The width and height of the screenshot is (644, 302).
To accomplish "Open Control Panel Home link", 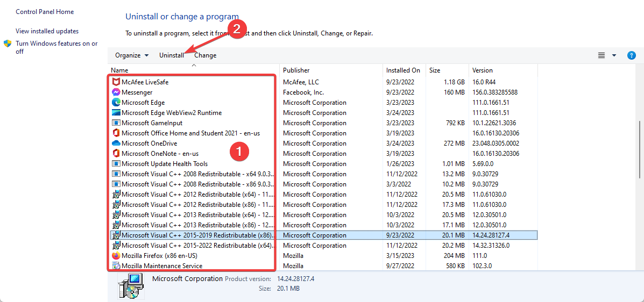I will (45, 12).
